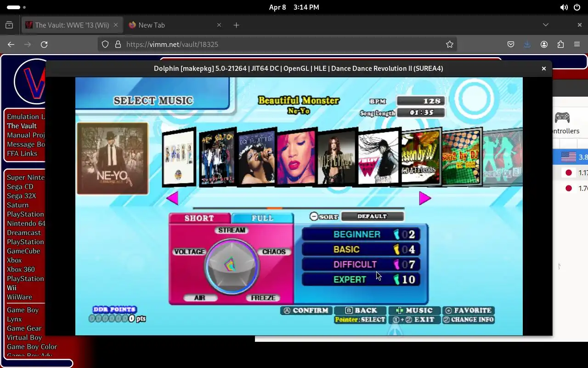The image size is (588, 368).
Task: Choose the Lesson2 by DJ song cover
Action: point(462,157)
